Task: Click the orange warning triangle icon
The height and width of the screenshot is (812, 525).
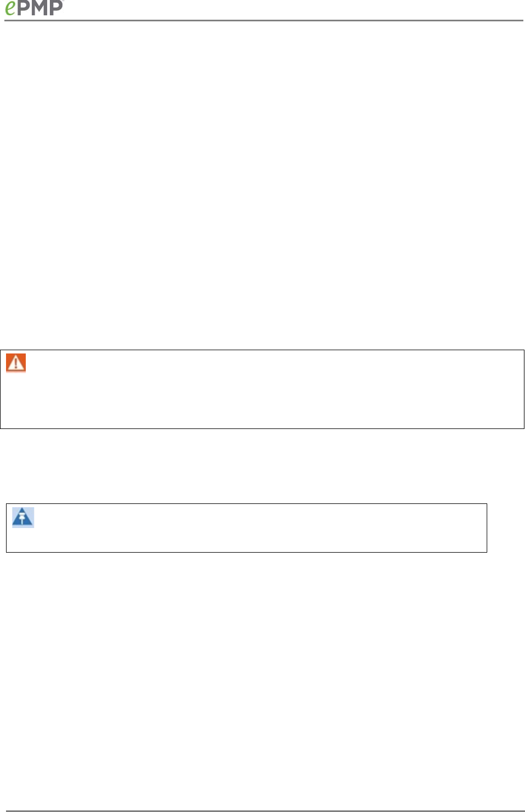Action: click(16, 363)
